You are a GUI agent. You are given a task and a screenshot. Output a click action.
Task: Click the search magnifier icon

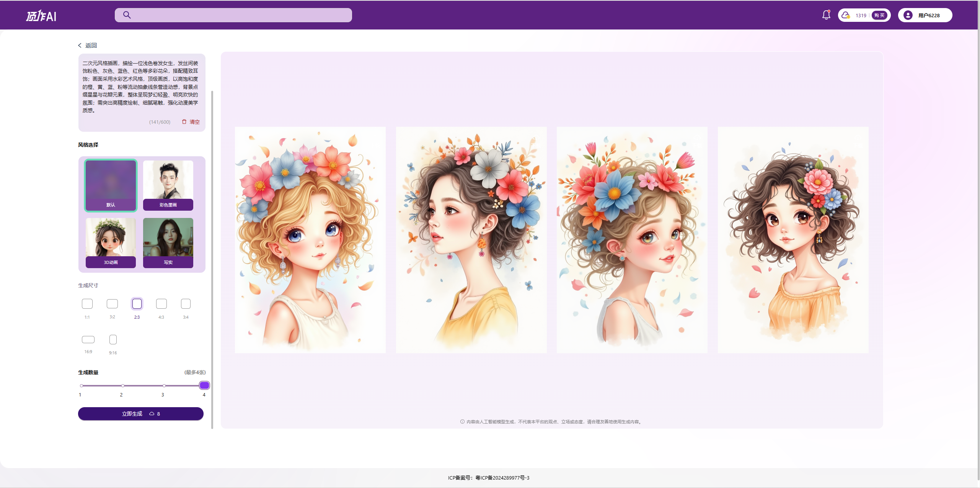127,15
